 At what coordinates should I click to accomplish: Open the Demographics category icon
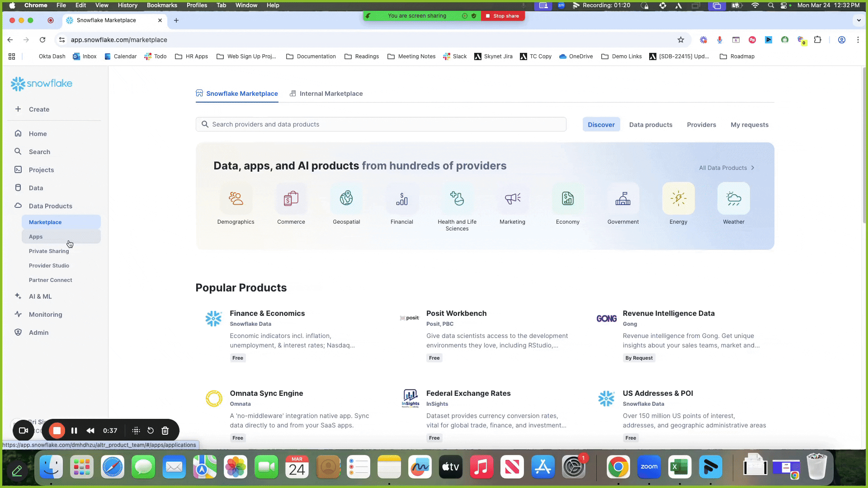point(236,198)
